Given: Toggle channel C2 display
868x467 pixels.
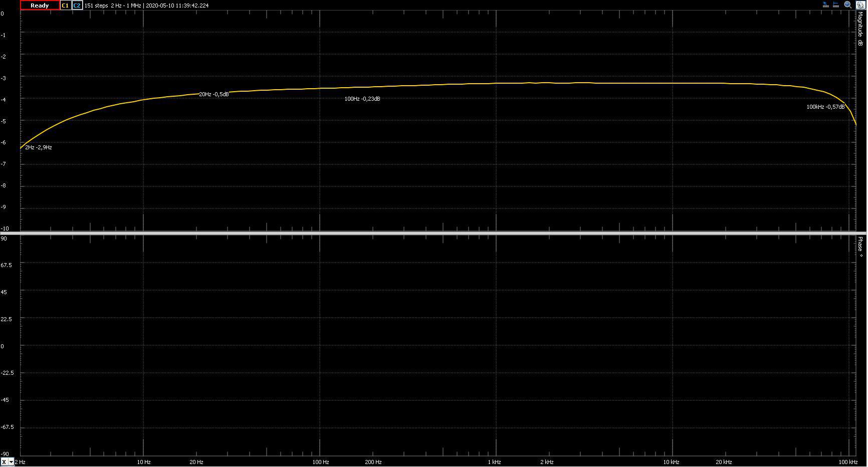Looking at the screenshot, I should point(77,6).
